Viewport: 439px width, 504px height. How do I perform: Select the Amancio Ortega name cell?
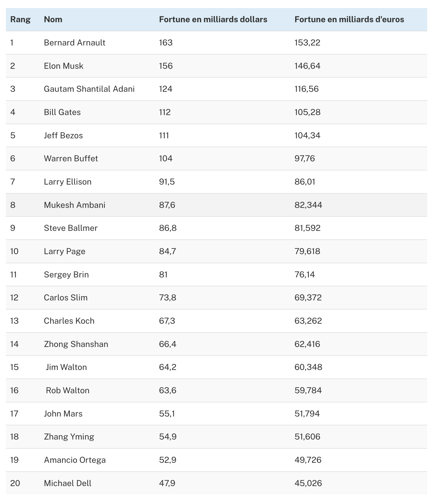75,460
